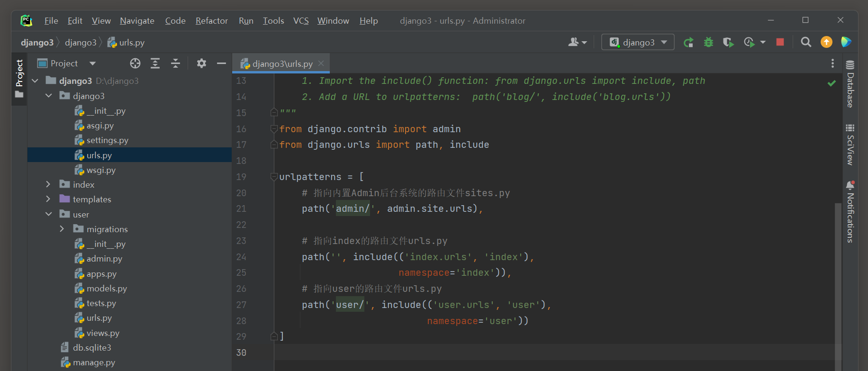The width and height of the screenshot is (868, 371).
Task: Toggle fold marker at line 16 imports
Action: 274,129
